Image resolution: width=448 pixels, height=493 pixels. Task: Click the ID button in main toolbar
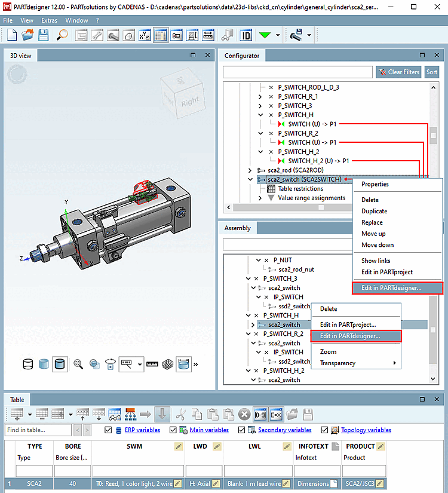(x=246, y=35)
